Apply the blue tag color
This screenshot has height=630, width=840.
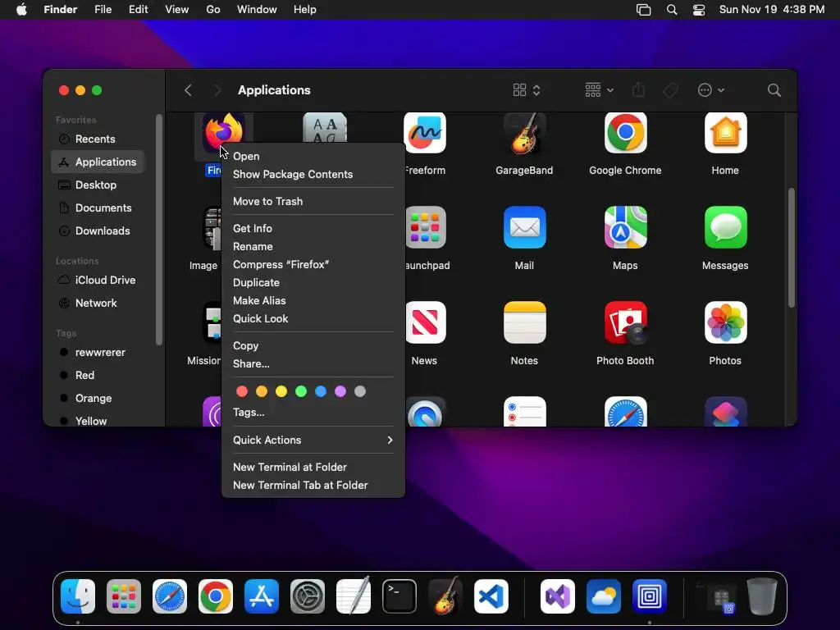click(321, 391)
